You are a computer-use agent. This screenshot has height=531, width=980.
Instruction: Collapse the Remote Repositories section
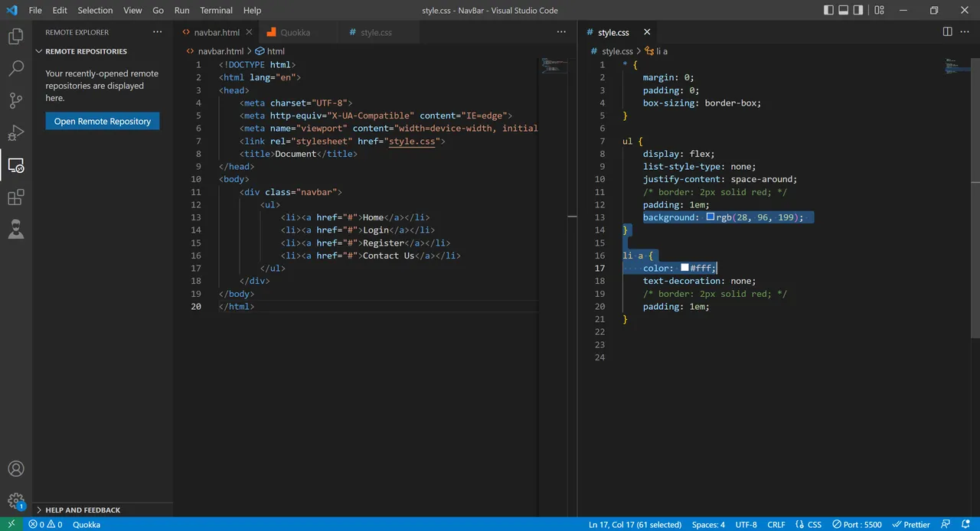coord(103,51)
